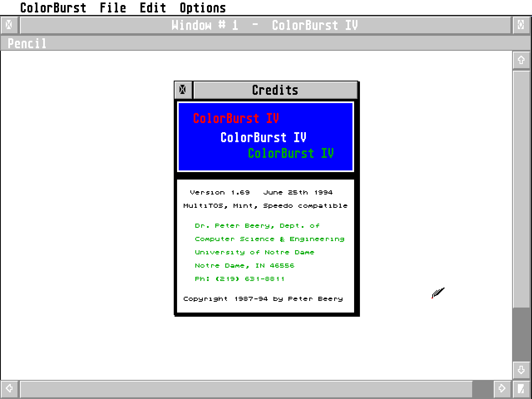The width and height of the screenshot is (532, 399).
Task: Click the vertical scroll up arrow
Action: [x=521, y=60]
